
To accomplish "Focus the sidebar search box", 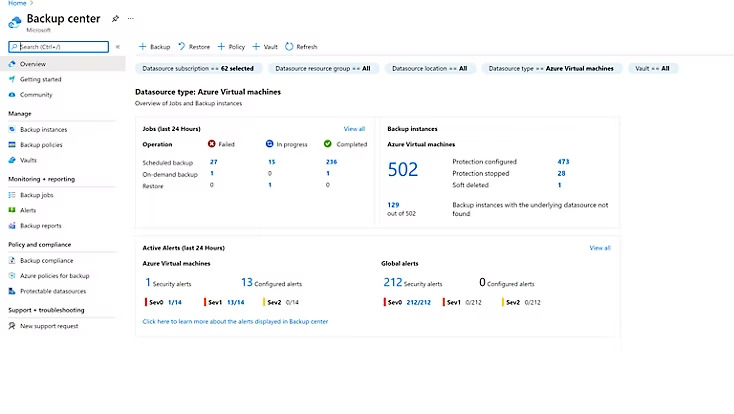I will (x=59, y=47).
